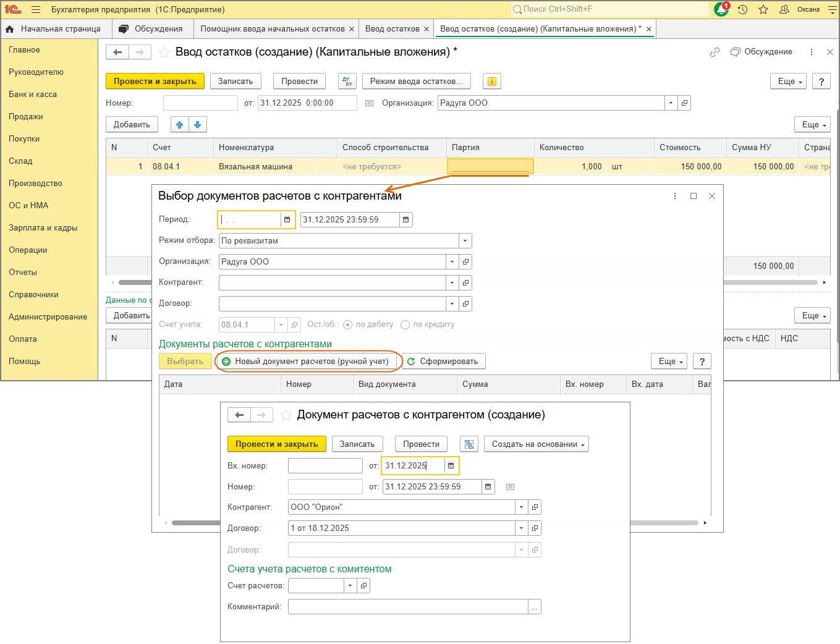Switch to Помощник ввода начальных остатков tab
Viewport: 840px width, 644px height.
click(x=273, y=29)
